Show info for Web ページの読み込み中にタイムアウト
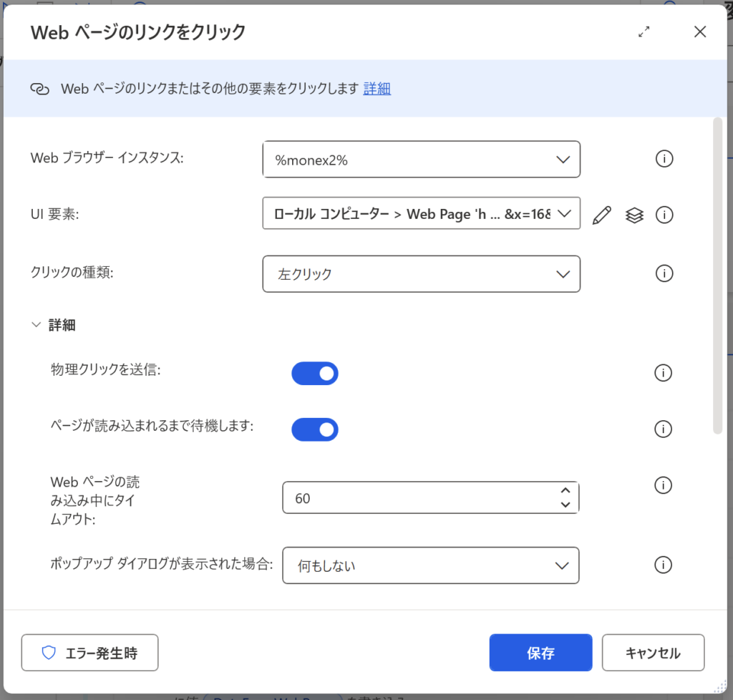Screen dimensions: 733x700 pyautogui.click(x=664, y=486)
